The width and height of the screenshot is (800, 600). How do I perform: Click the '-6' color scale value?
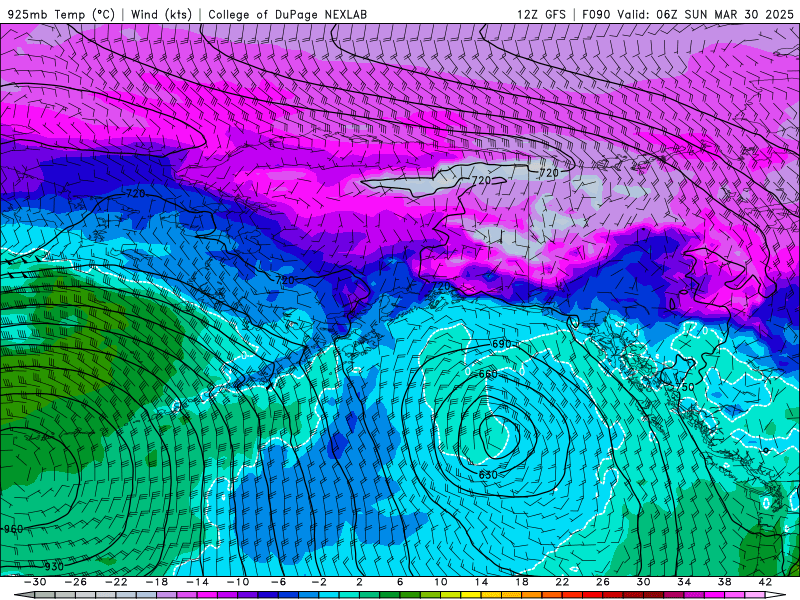[278, 582]
